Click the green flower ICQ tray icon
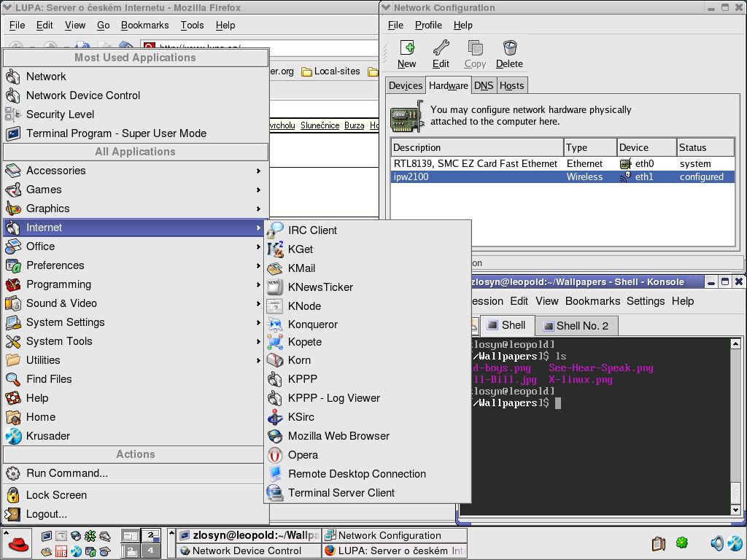 click(x=682, y=542)
